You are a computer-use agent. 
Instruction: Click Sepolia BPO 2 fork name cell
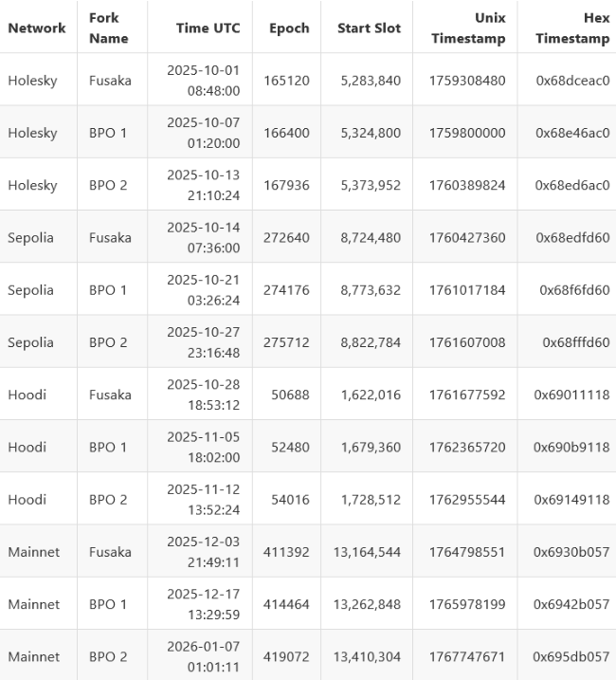(108, 342)
